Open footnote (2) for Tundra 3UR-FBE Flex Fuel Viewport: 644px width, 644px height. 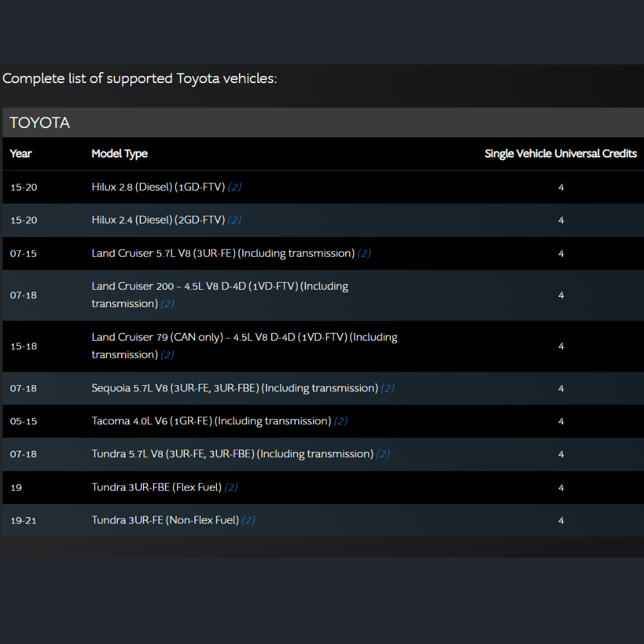(231, 487)
